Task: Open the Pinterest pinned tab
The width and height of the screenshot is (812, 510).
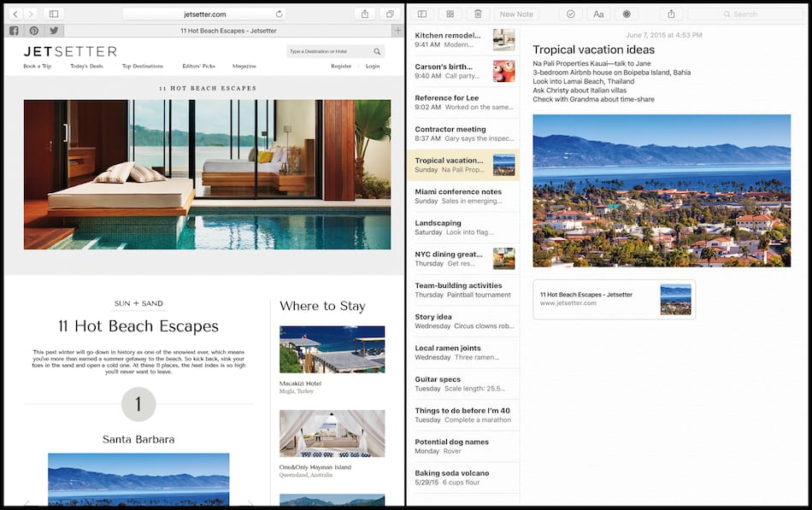Action: (x=33, y=31)
